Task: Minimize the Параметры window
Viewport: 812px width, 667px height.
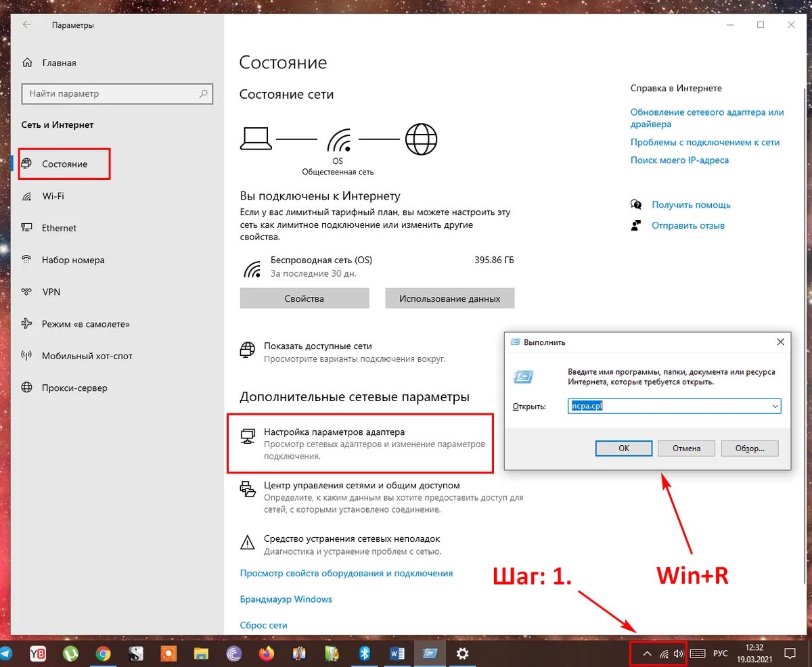Action: point(729,25)
